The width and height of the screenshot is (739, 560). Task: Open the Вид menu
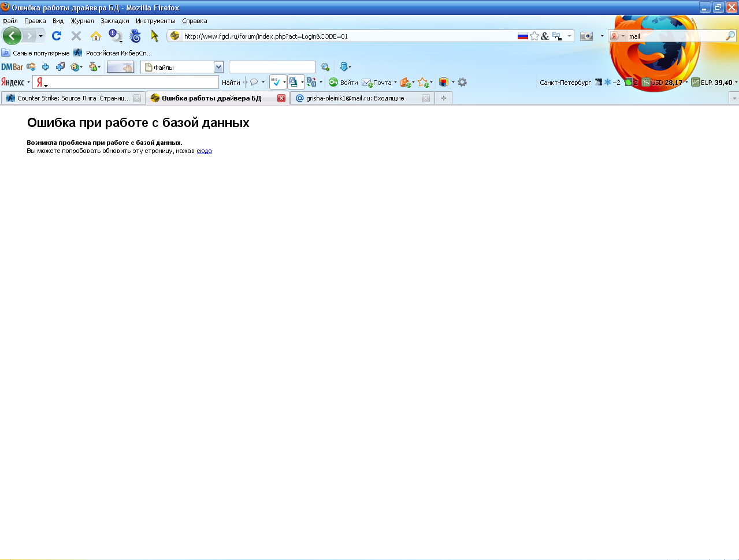pos(58,21)
